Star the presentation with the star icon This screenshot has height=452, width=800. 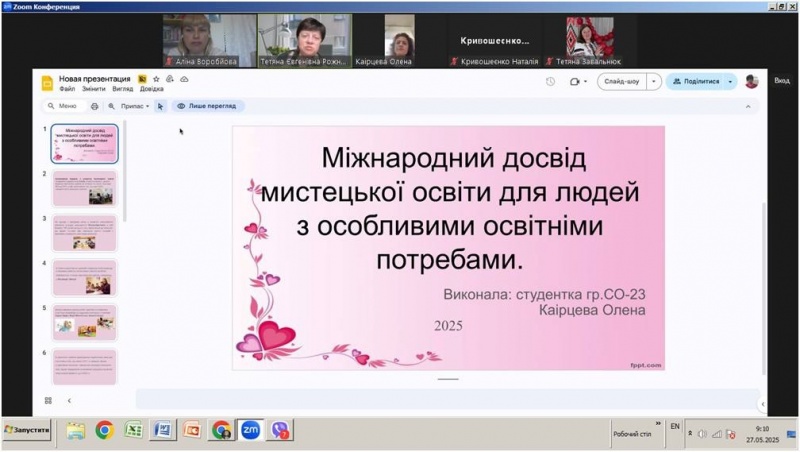click(156, 79)
